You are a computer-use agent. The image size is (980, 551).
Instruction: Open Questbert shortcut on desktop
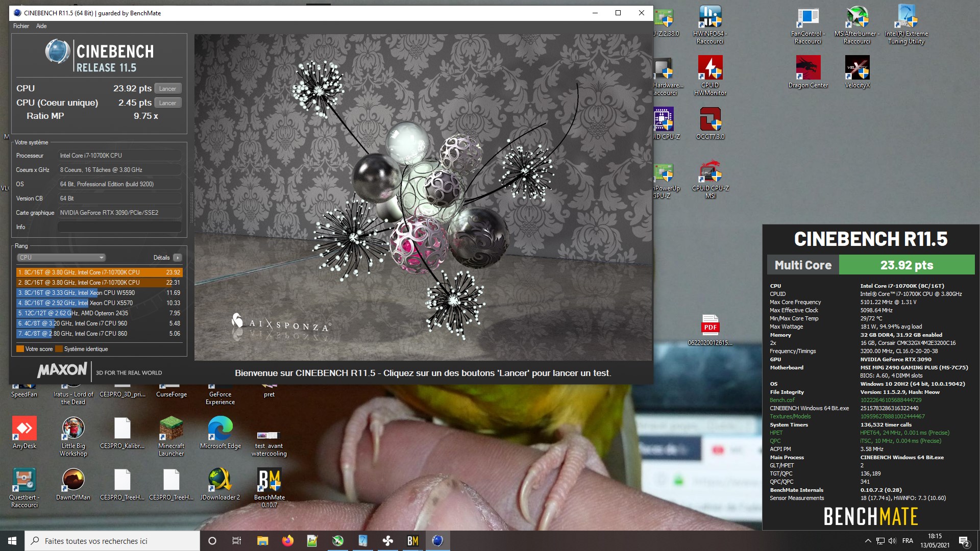[24, 488]
